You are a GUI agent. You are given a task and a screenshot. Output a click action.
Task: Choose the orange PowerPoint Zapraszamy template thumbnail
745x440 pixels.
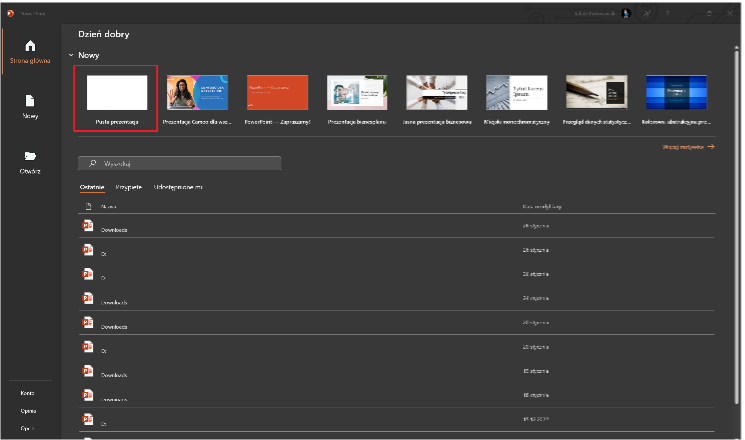pyautogui.click(x=276, y=92)
